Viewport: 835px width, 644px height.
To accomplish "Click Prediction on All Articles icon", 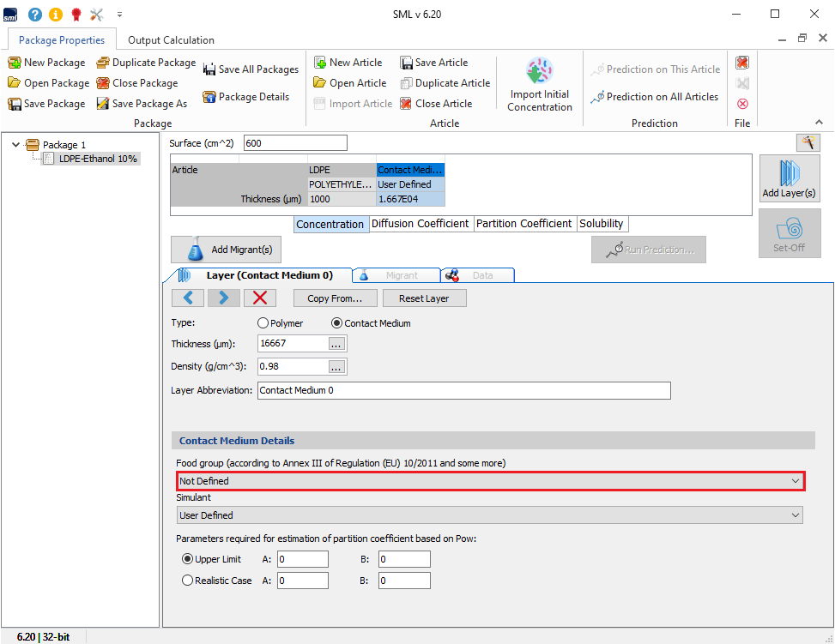I will [x=597, y=98].
